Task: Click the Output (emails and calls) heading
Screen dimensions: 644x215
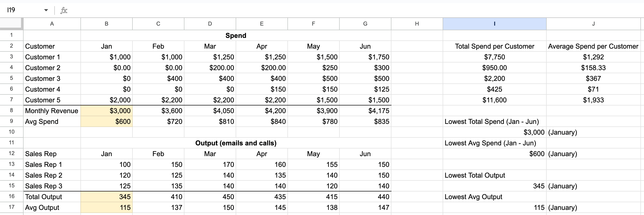Action: pos(236,143)
